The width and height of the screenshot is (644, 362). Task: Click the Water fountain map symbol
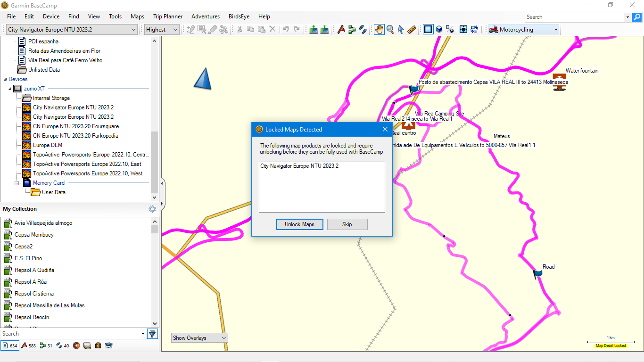point(560,82)
